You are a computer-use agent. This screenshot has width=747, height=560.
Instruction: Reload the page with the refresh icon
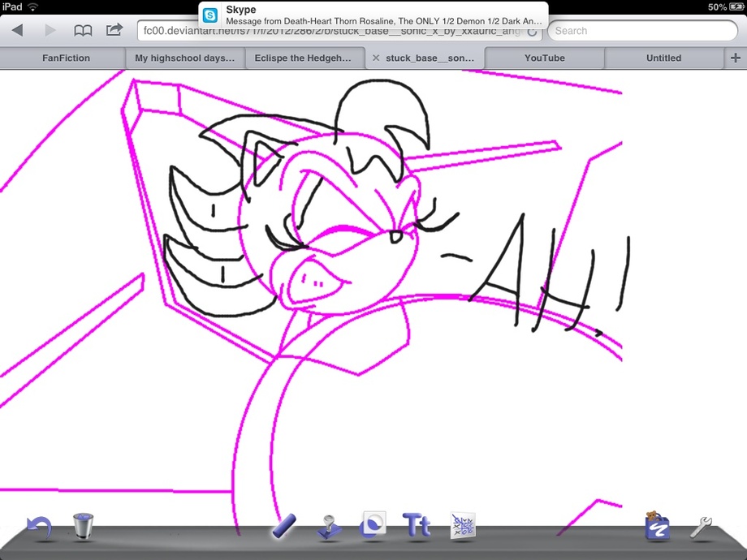point(532,32)
